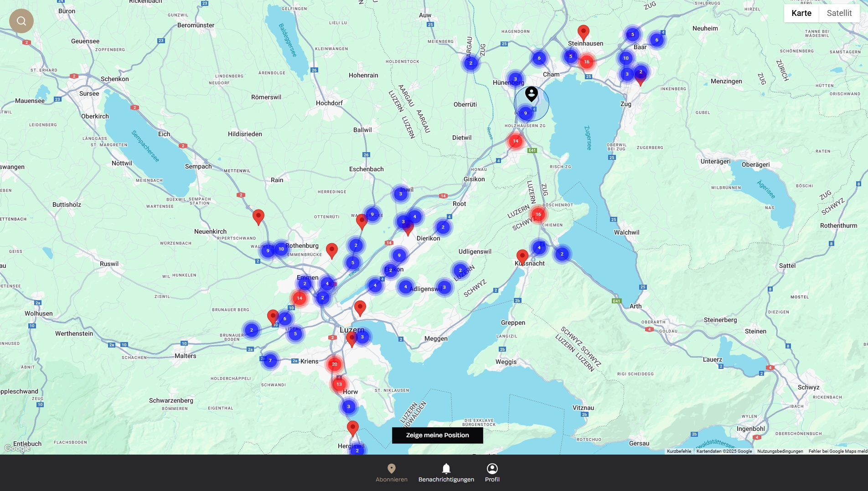
Task: Click the user position marker near Hünenberg
Action: pos(532,94)
